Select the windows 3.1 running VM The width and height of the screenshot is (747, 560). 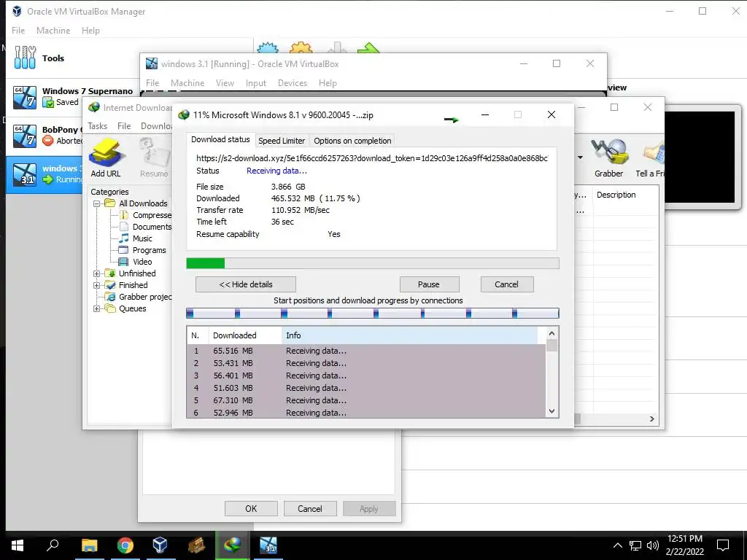click(x=45, y=174)
